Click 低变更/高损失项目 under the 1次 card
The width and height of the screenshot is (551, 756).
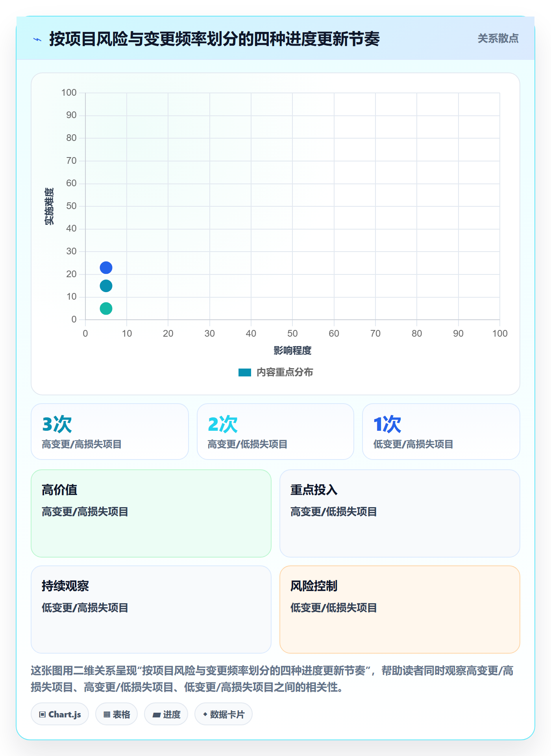(413, 445)
